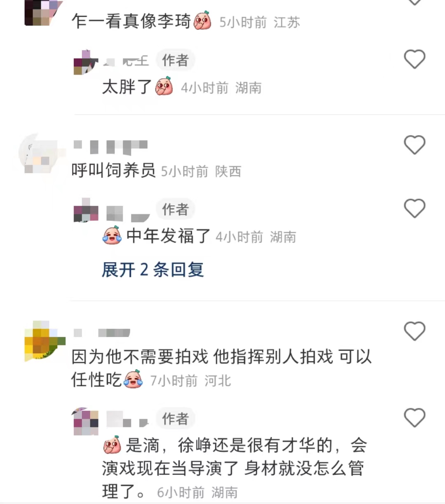Tap the author's avatar beside '中年发福了'
Image resolution: width=445 pixels, height=504 pixels.
coord(86,211)
